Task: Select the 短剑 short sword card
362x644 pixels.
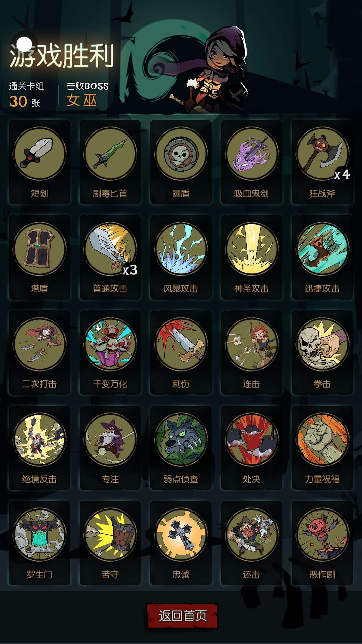Action: point(40,162)
